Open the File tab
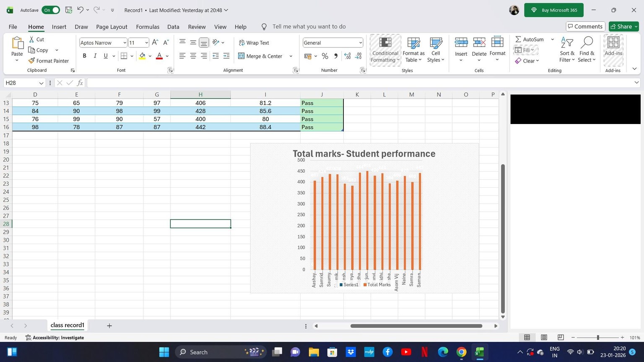This screenshot has height=362, width=644. (13, 27)
